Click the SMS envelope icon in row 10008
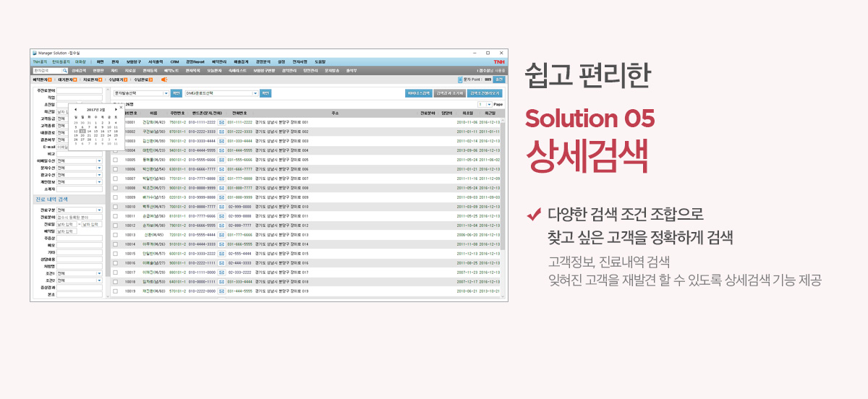Screen dimensions: 868x399 (222, 187)
